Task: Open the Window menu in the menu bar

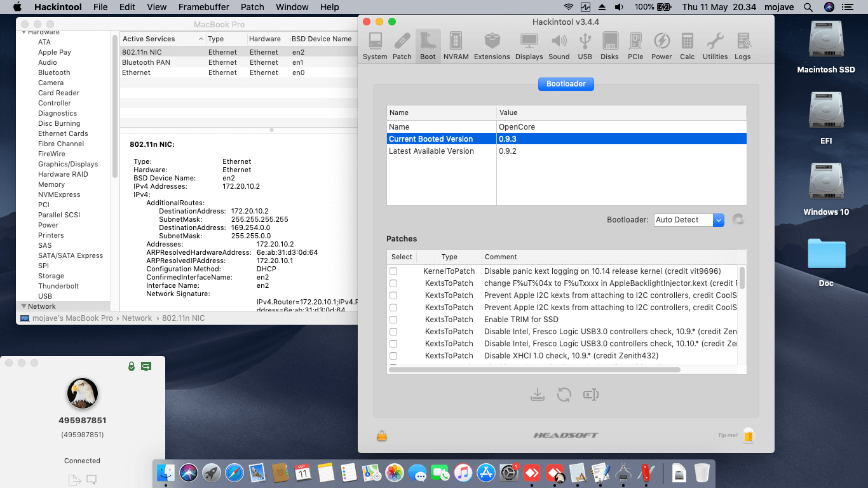Action: 292,7
